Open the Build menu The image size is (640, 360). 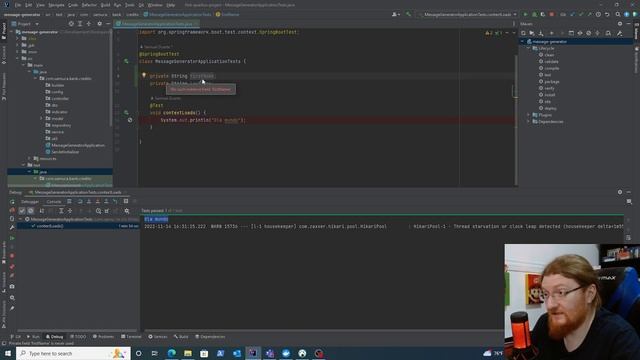point(105,5)
